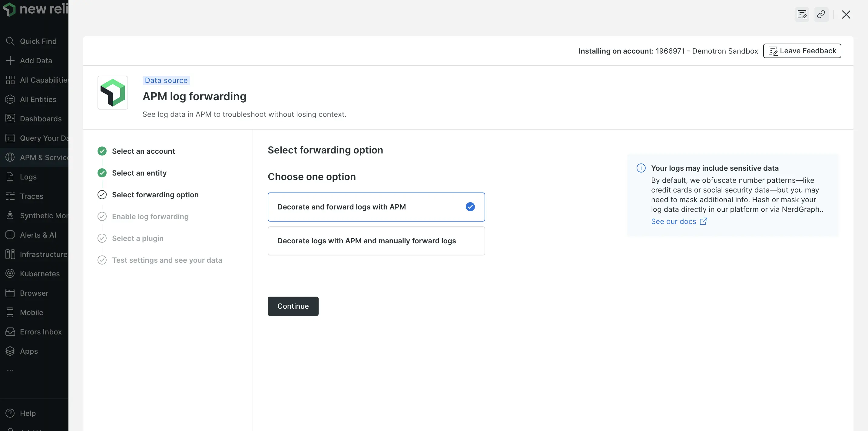Click the copy link icon at top right
This screenshot has width=868, height=431.
tap(821, 15)
